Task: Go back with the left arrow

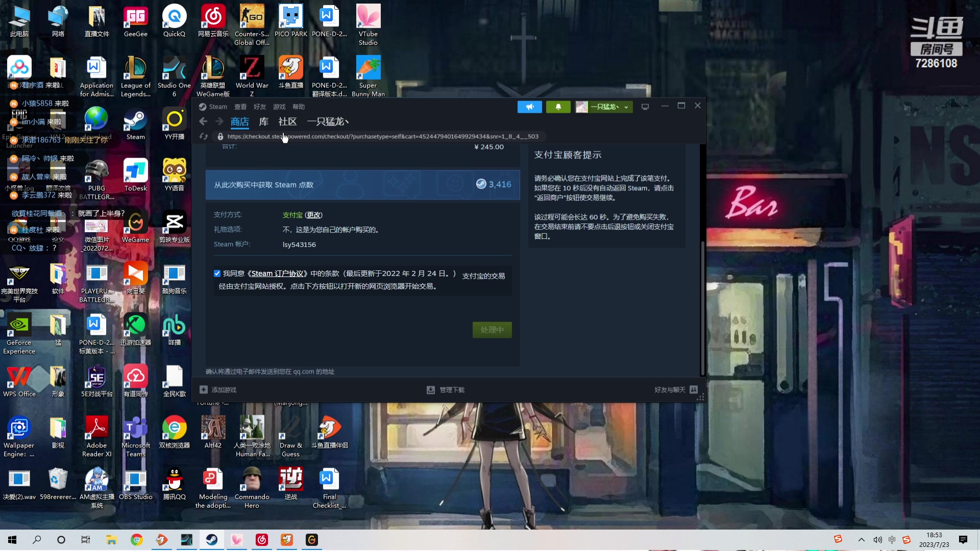Action: pos(203,121)
